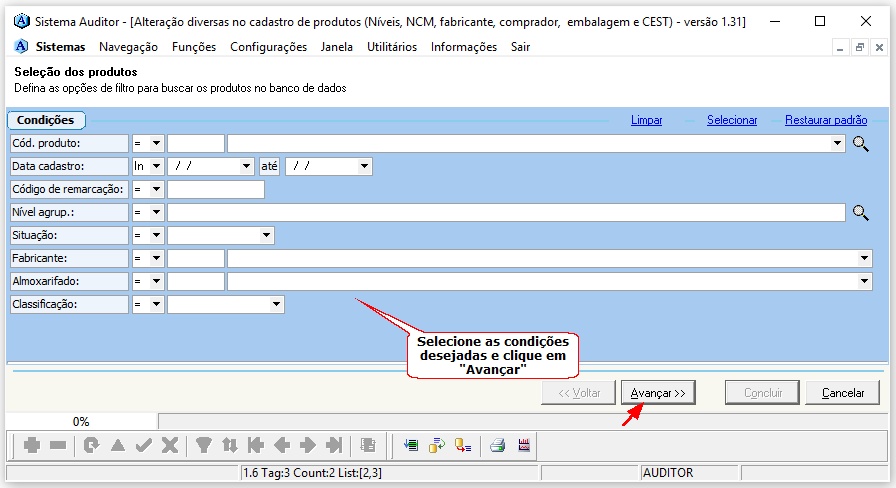The height and width of the screenshot is (488, 896).
Task: Search product with Cód. produto magnifier
Action: pos(861,143)
